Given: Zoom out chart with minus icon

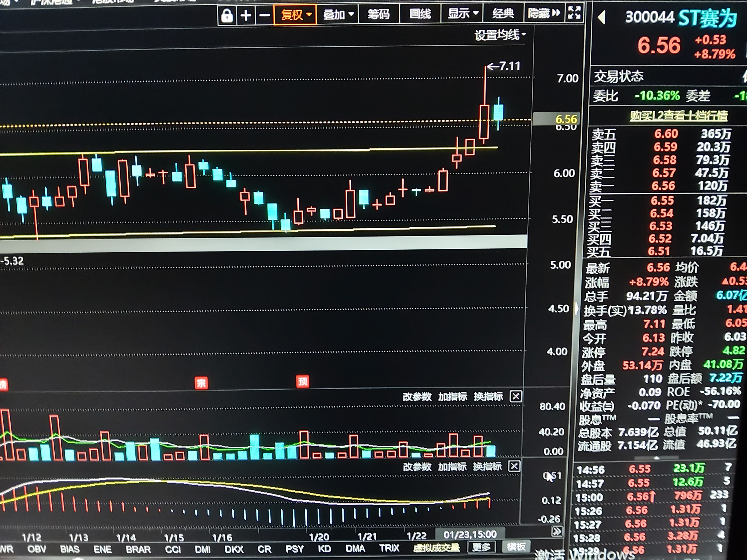Looking at the screenshot, I should 264,16.
